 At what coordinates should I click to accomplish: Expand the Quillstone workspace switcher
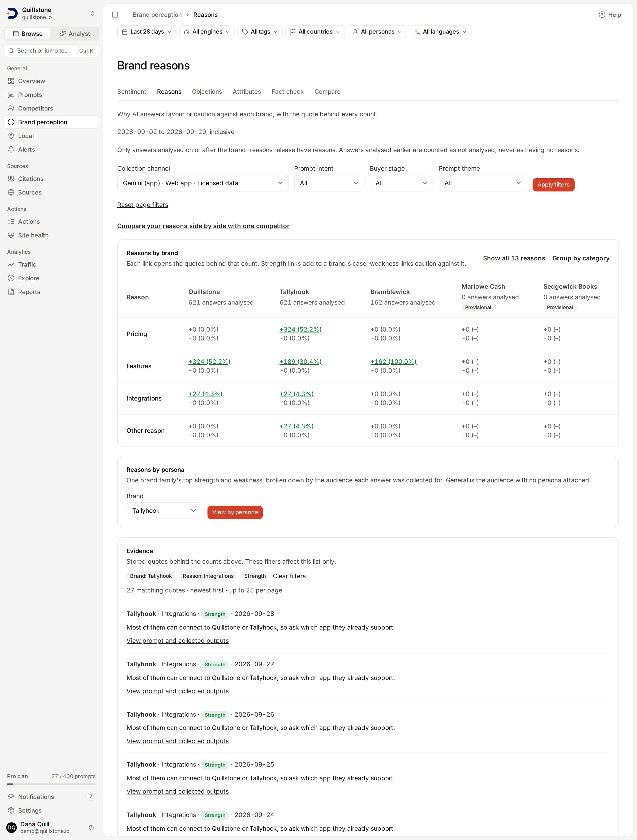click(x=51, y=13)
